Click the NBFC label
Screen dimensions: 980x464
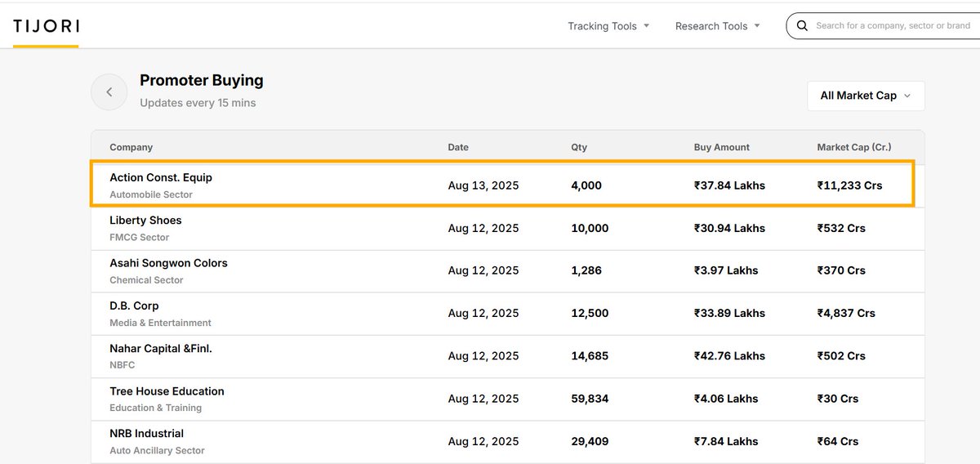(x=122, y=365)
